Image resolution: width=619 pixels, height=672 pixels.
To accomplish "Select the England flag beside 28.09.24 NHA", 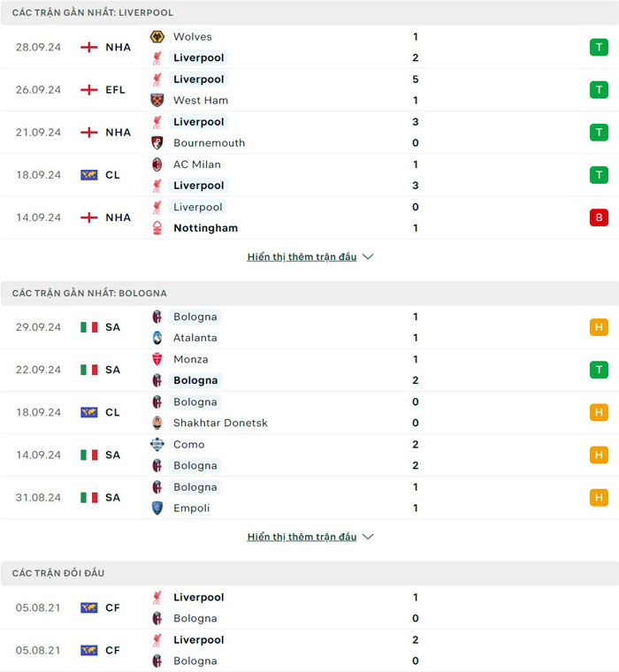I will (88, 48).
